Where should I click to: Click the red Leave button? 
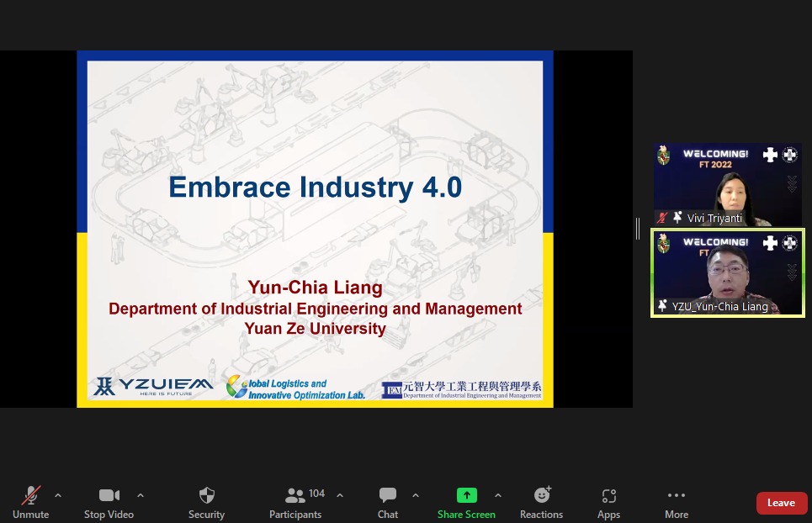point(782,503)
